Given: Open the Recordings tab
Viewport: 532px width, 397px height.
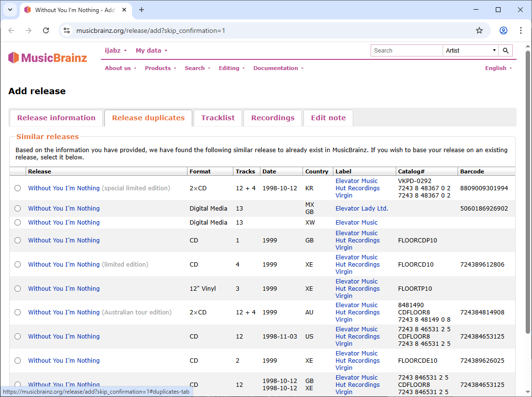Looking at the screenshot, I should (273, 118).
